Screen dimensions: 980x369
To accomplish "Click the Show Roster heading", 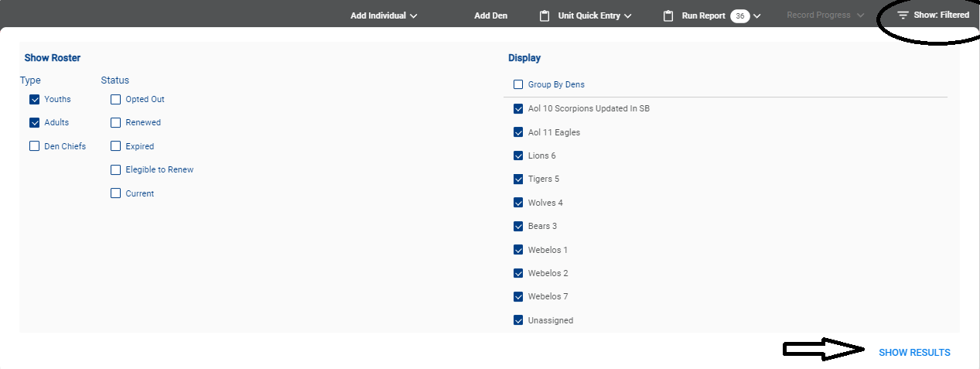I will pyautogui.click(x=53, y=58).
